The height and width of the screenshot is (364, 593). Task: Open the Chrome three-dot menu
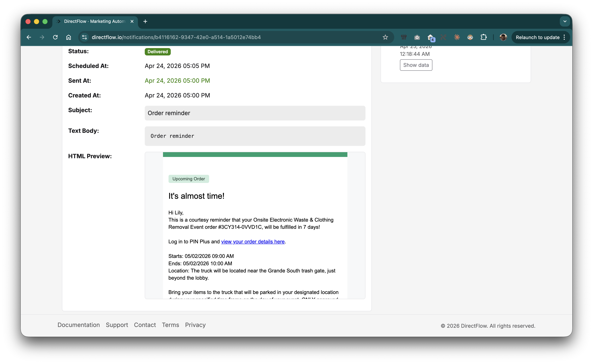pyautogui.click(x=564, y=37)
